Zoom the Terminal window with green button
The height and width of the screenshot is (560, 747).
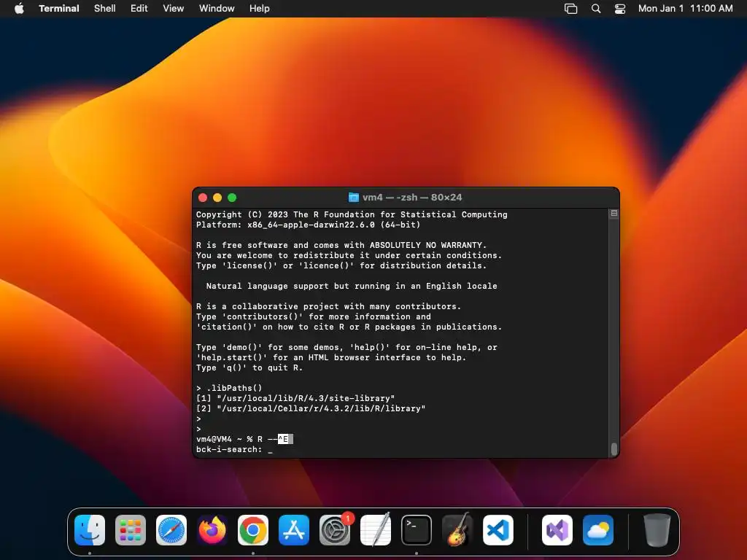point(232,197)
